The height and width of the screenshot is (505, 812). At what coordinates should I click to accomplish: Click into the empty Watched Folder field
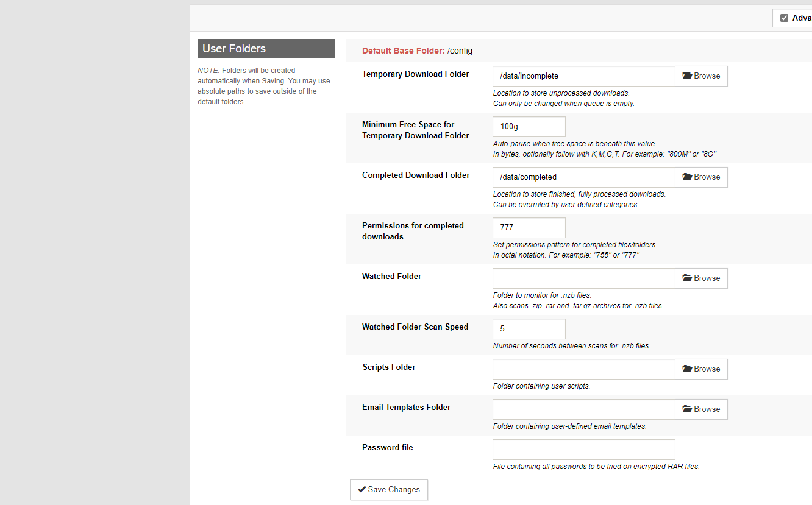click(583, 278)
